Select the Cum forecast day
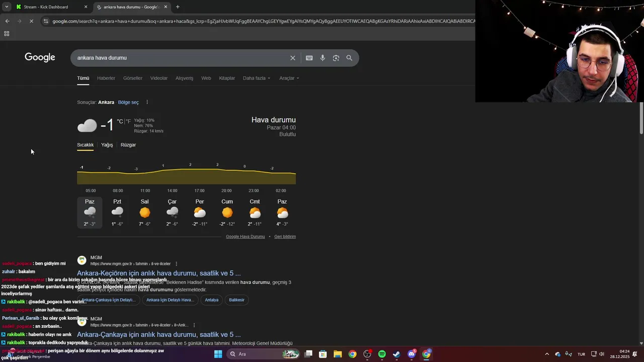The height and width of the screenshot is (362, 644). coord(227,212)
